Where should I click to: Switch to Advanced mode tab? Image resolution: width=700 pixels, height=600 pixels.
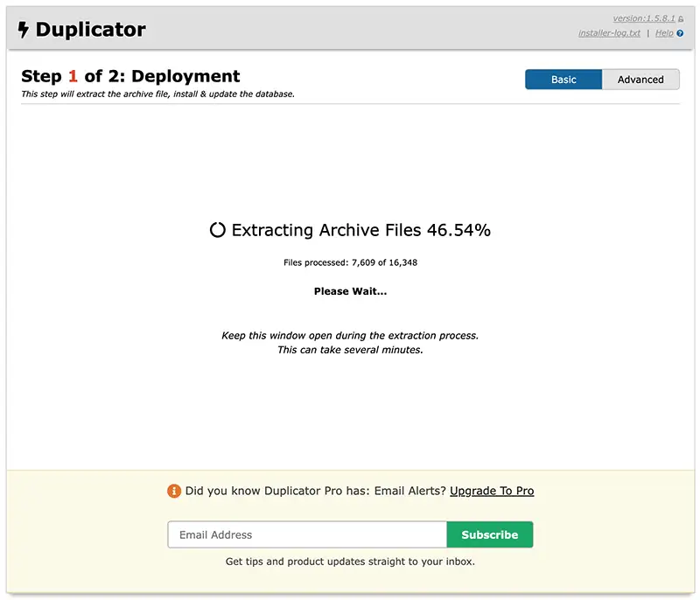[640, 80]
